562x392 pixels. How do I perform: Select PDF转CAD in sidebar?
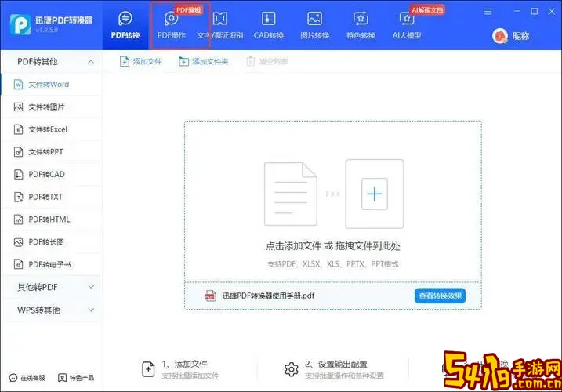pyautogui.click(x=52, y=174)
